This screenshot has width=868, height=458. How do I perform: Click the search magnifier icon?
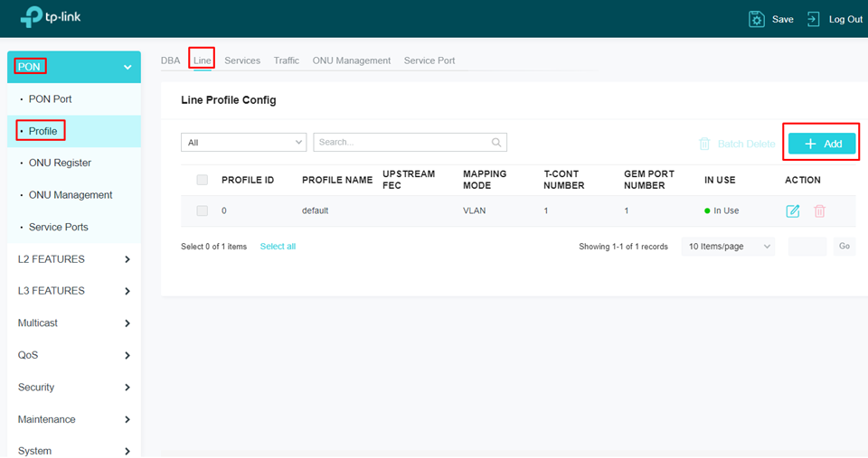coord(496,143)
